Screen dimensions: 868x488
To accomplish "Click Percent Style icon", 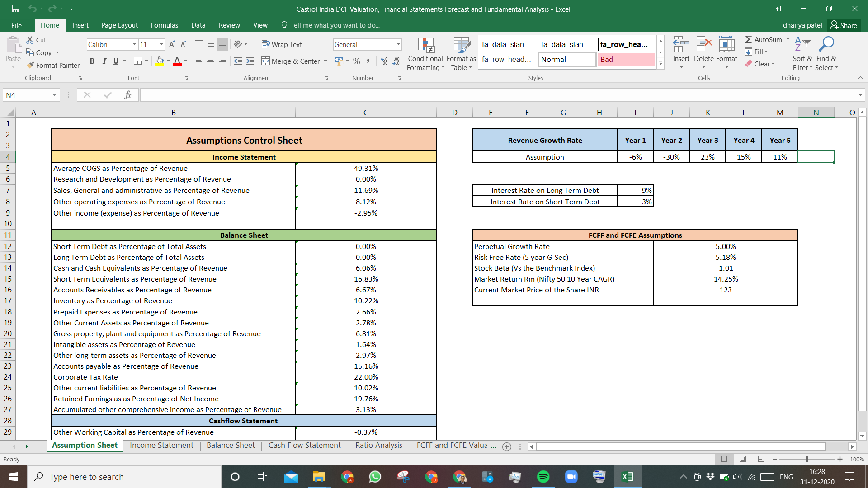I will (357, 61).
